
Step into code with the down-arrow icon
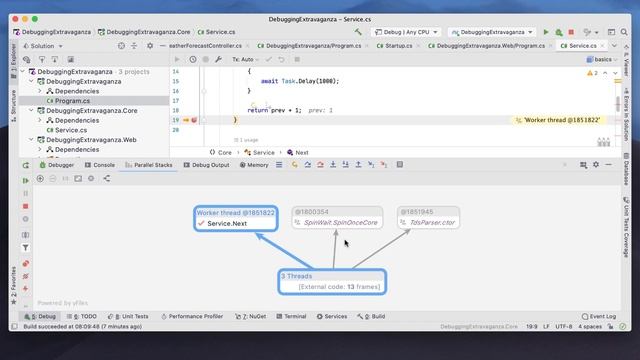click(x=333, y=164)
